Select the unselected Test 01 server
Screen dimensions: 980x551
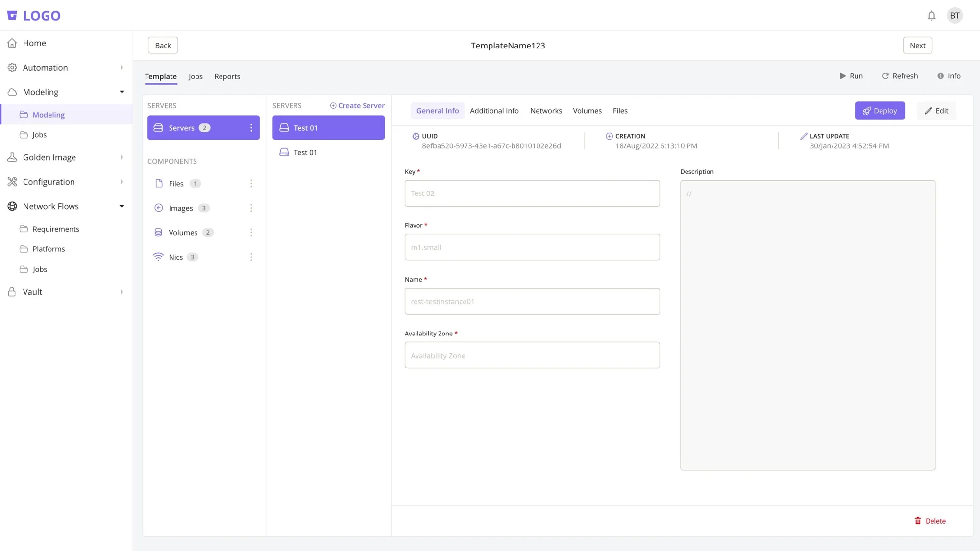(328, 152)
